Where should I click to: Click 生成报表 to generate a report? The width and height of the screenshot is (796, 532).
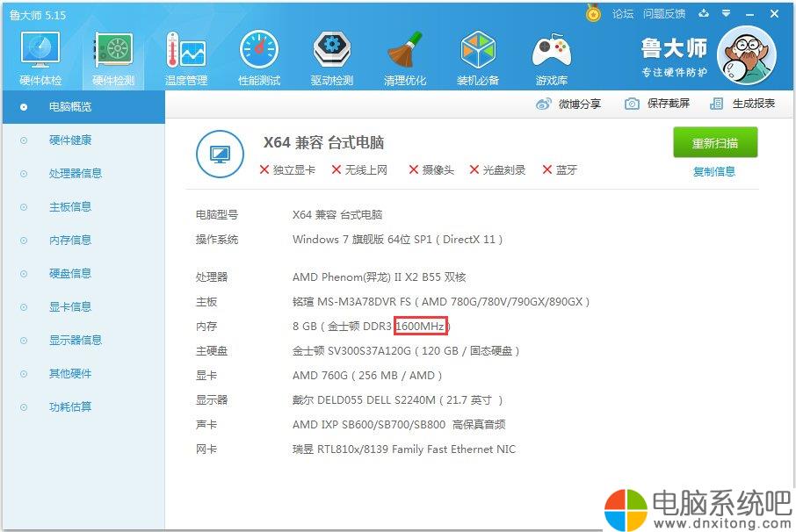pyautogui.click(x=753, y=104)
